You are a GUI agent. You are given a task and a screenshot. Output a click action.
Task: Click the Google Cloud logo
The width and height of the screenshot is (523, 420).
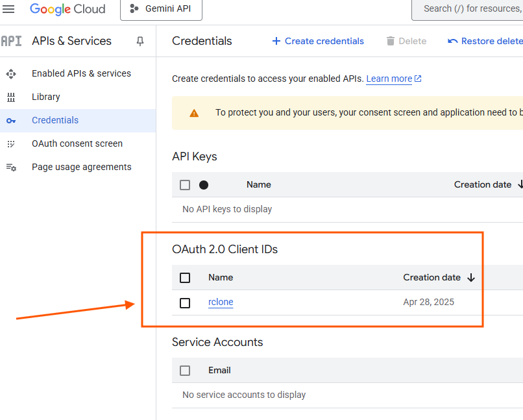coord(67,9)
